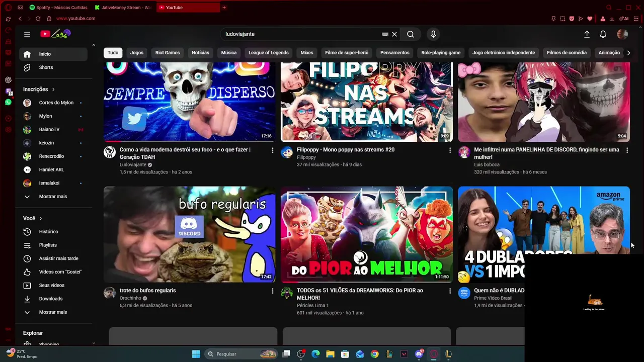Open options for trote do bufos regularis video
Viewport: 644px width, 362px height.
(x=273, y=291)
